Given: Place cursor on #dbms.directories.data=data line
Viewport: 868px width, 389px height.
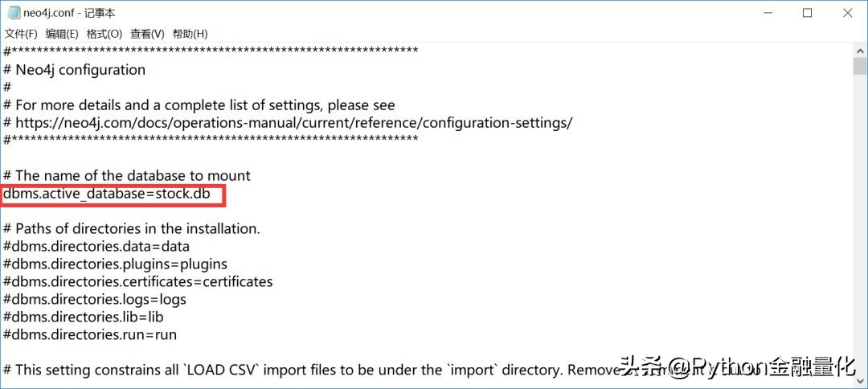Looking at the screenshot, I should point(96,246).
